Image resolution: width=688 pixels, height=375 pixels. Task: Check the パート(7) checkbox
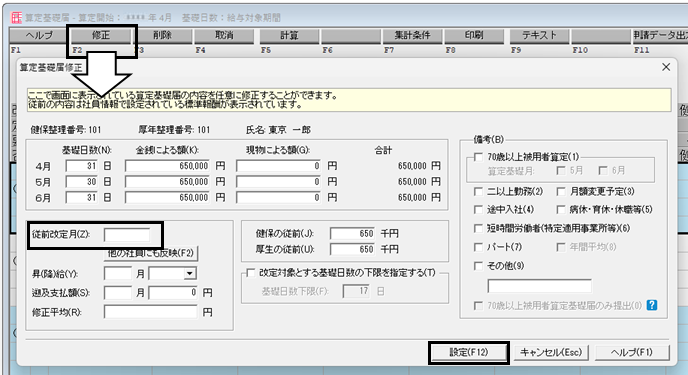(478, 247)
